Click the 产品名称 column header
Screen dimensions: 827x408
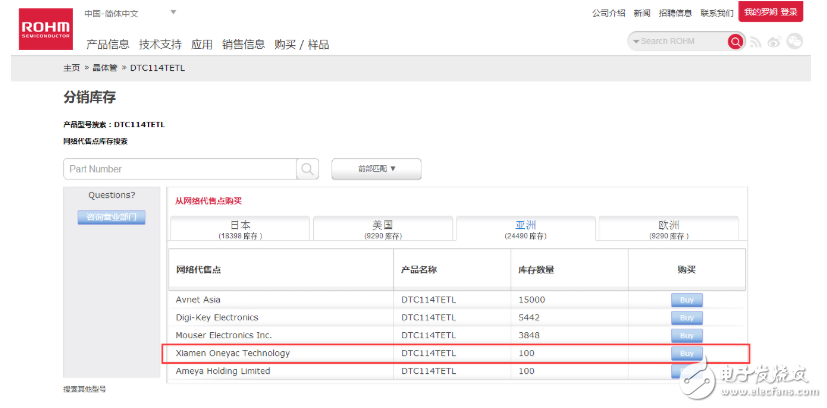419,270
